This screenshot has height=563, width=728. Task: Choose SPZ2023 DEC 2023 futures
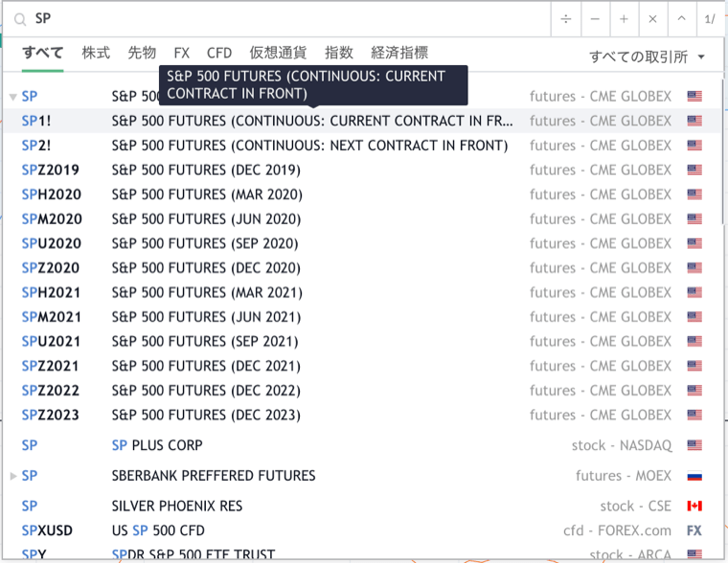coord(362,415)
